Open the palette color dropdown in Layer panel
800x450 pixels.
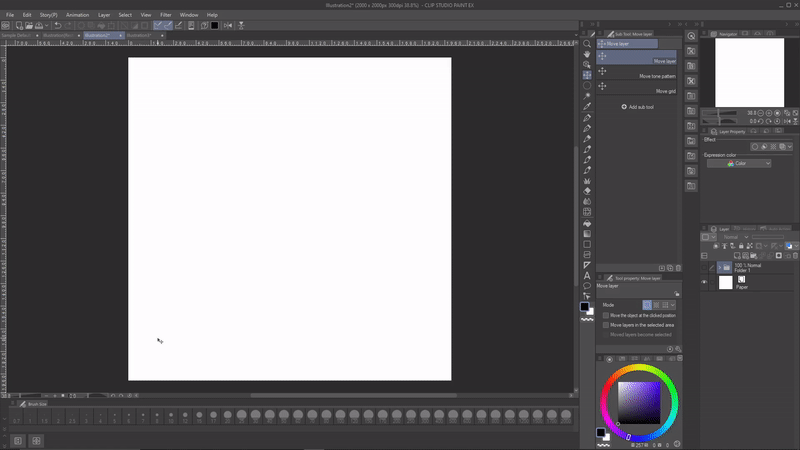pyautogui.click(x=709, y=237)
